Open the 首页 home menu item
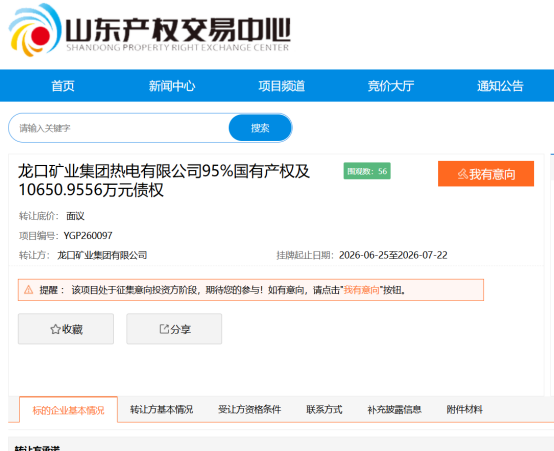Image resolution: width=554 pixels, height=451 pixels. coord(63,86)
